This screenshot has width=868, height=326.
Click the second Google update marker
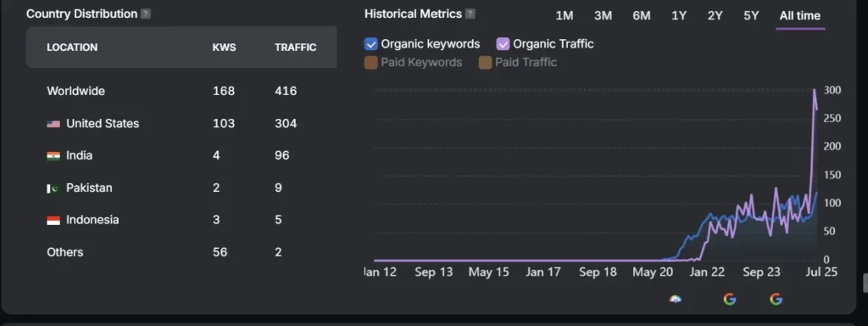tap(776, 300)
